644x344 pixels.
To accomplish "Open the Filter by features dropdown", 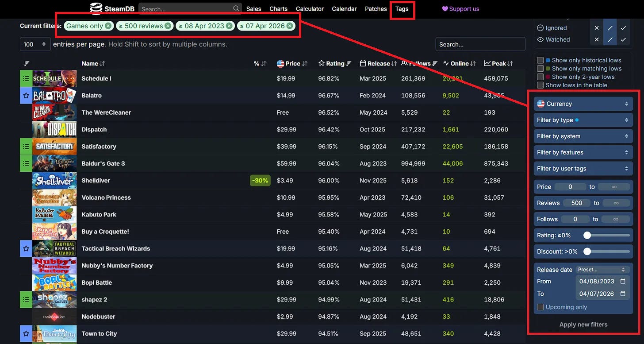I will pyautogui.click(x=583, y=152).
